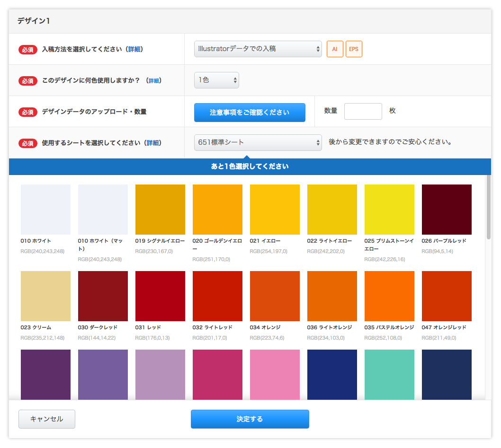Click the RGB(211,49,0) value text
The height and width of the screenshot is (448, 501).
(x=439, y=338)
